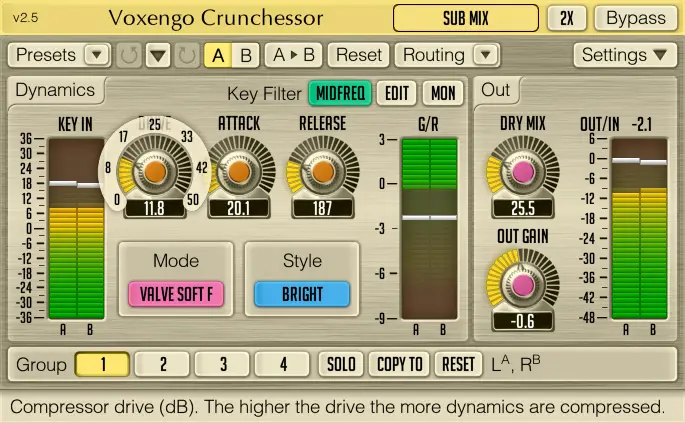Click the undo arrow icon
685x423 pixels.
point(129,55)
